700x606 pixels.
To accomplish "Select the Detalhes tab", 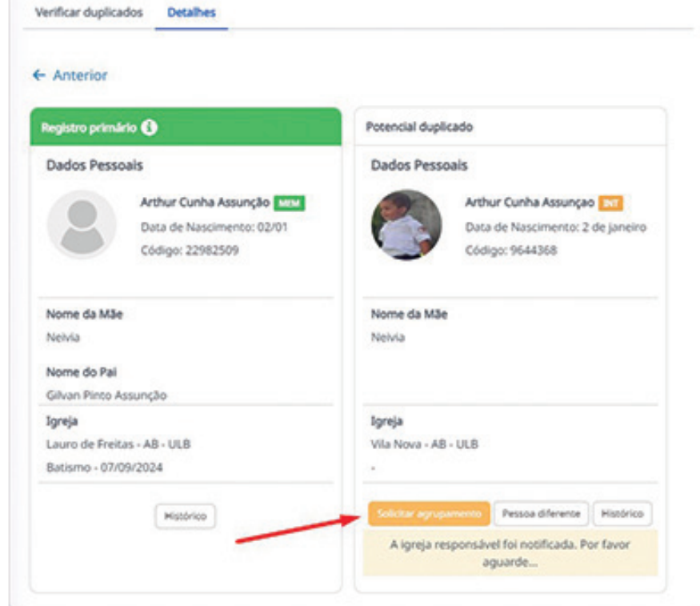I will 192,13.
